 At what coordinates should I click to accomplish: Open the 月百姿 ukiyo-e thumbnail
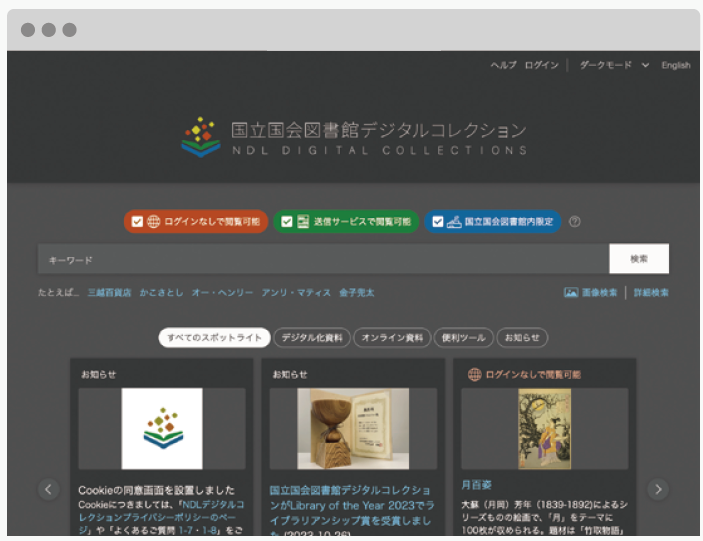tap(544, 428)
